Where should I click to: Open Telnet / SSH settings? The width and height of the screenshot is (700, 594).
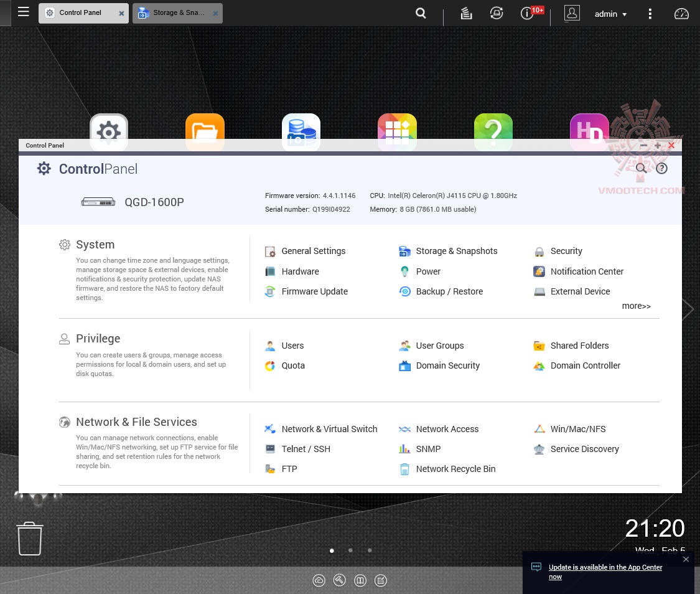pyautogui.click(x=297, y=450)
